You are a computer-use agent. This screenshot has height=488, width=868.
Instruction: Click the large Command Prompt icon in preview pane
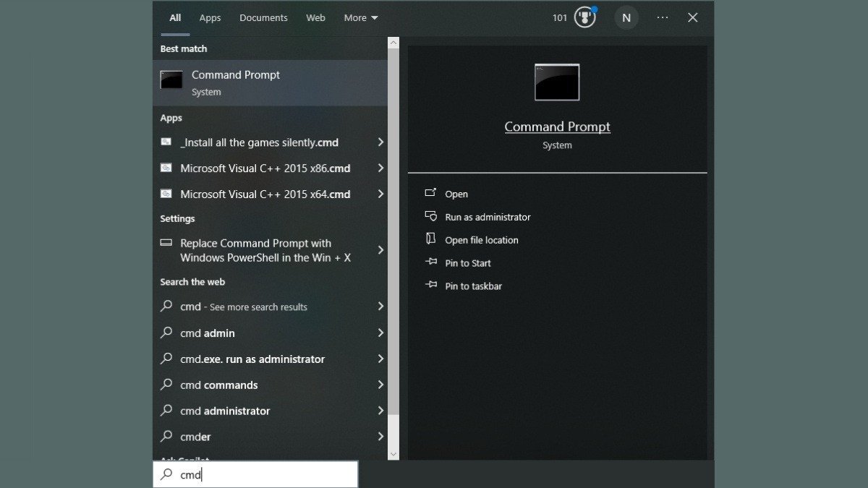[x=557, y=82]
